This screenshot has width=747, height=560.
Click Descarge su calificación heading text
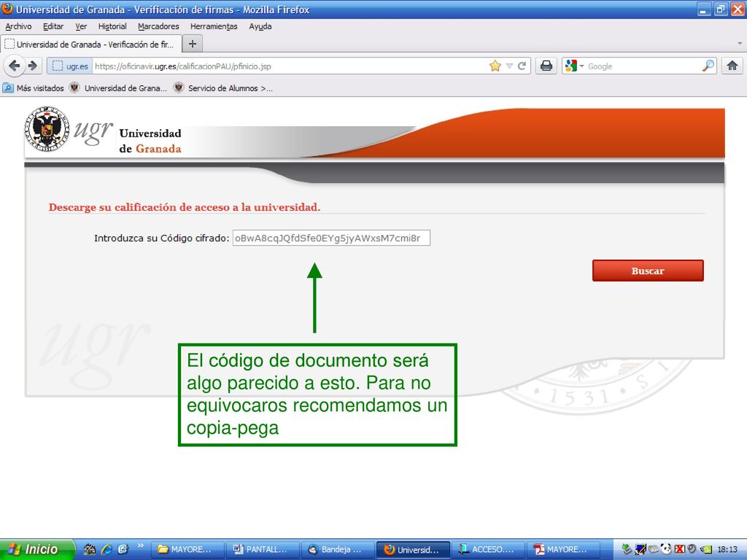185,208
